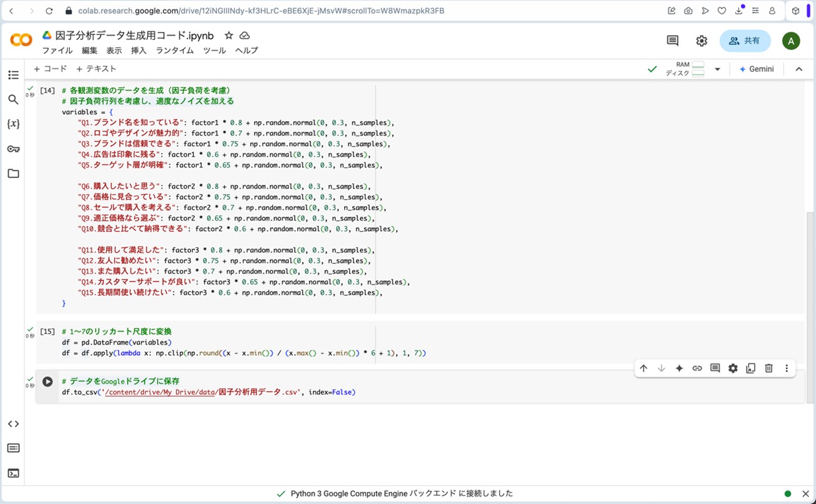Expand the runtime connection options dropdown arrow
Screen dimensions: 816x504
(x=718, y=69)
